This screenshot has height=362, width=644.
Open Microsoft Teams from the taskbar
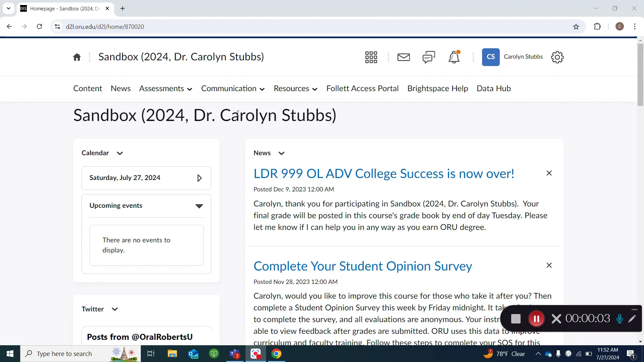(235, 354)
